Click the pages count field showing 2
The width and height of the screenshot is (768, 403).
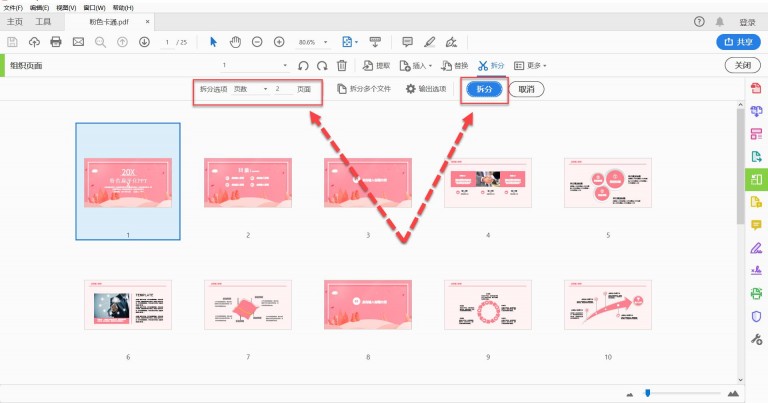click(x=283, y=89)
